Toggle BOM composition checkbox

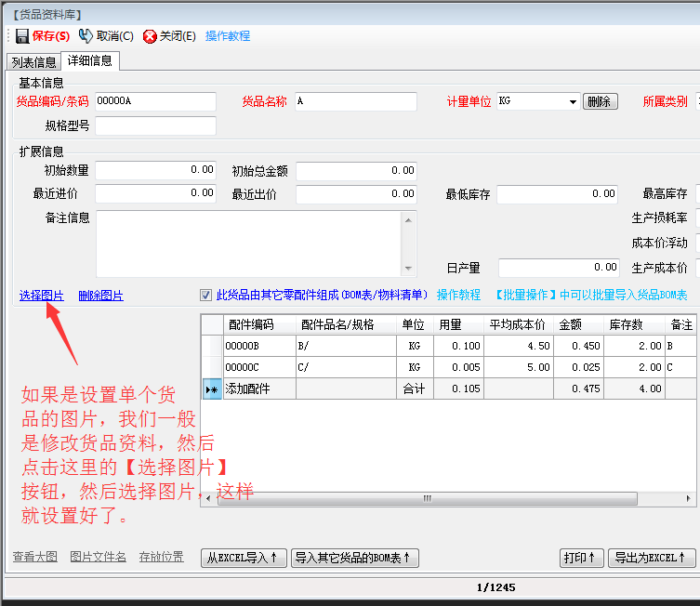click(x=206, y=296)
